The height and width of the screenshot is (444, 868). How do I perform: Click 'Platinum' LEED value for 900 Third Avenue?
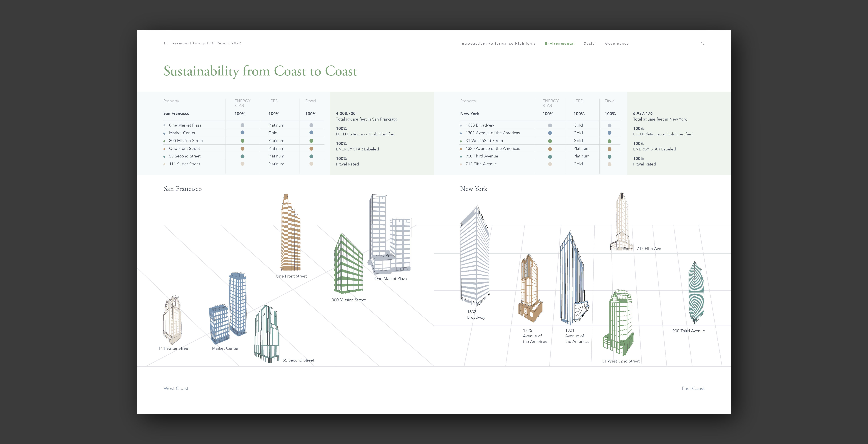pyautogui.click(x=581, y=156)
